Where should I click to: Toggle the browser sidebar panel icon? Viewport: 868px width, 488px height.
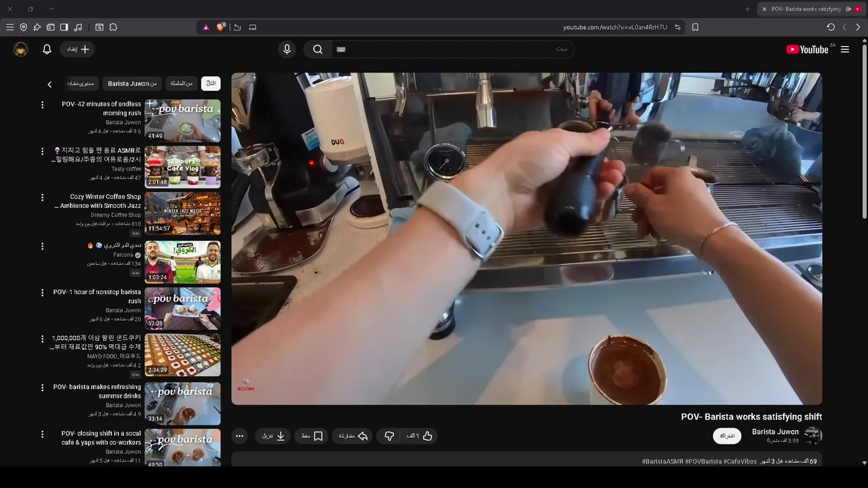pos(64,27)
